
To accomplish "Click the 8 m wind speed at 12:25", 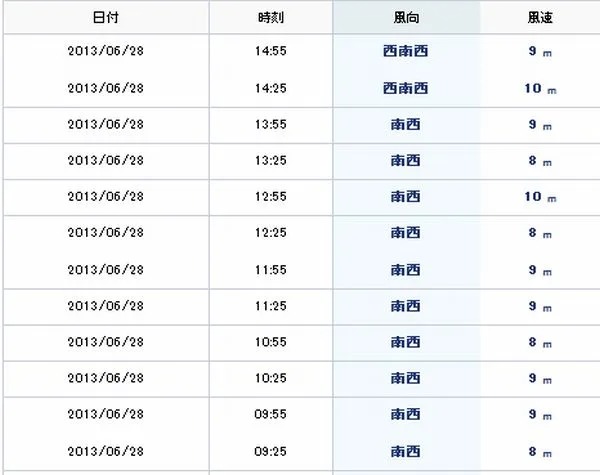I will (x=540, y=233).
